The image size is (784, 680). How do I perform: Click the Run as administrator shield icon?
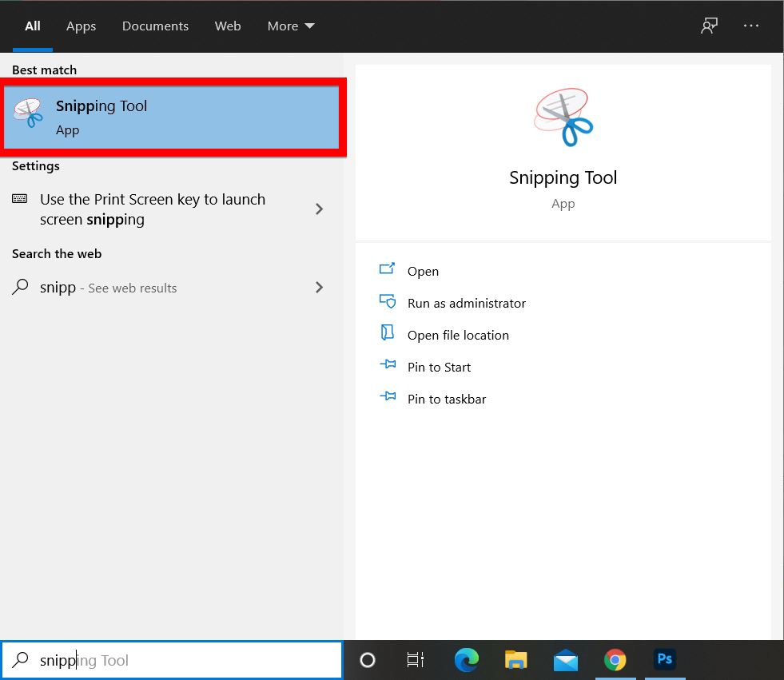click(388, 301)
